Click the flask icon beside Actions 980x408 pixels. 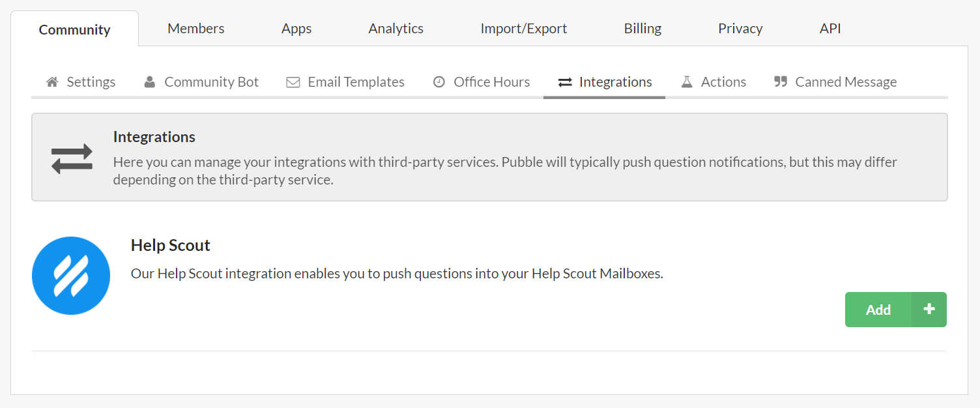pyautogui.click(x=687, y=81)
